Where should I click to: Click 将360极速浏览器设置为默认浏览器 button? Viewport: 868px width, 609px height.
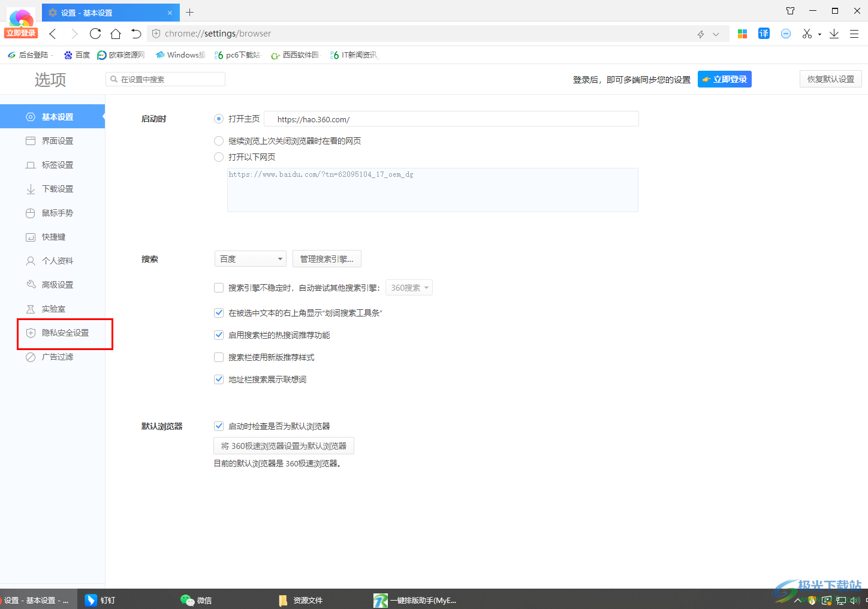coord(284,446)
